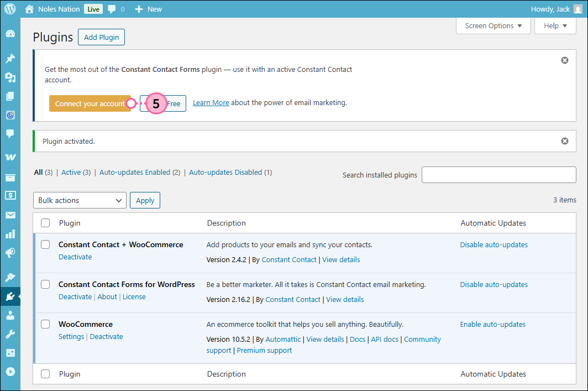The height and width of the screenshot is (391, 588).
Task: Select all plugins via header checkbox
Action: click(45, 223)
